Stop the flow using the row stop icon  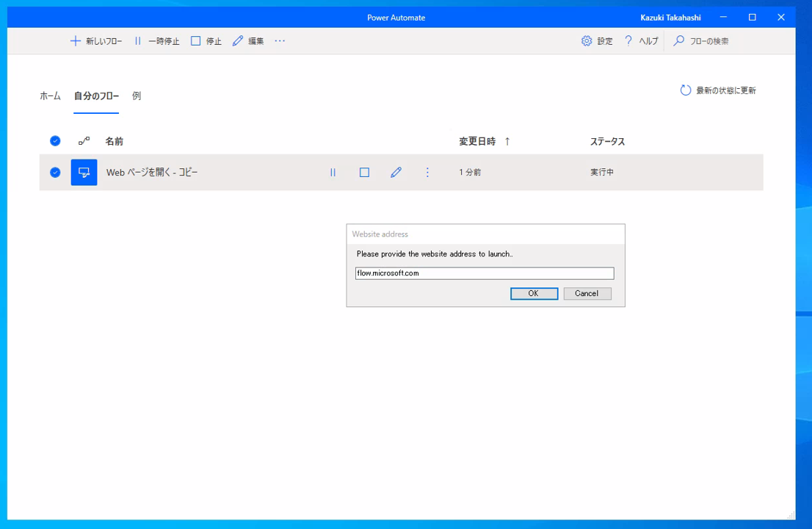coord(364,172)
